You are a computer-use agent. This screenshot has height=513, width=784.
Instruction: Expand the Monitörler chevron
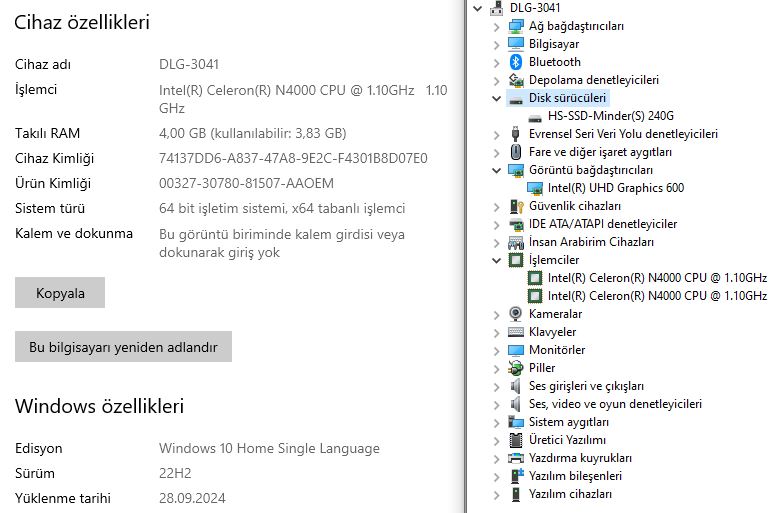496,350
